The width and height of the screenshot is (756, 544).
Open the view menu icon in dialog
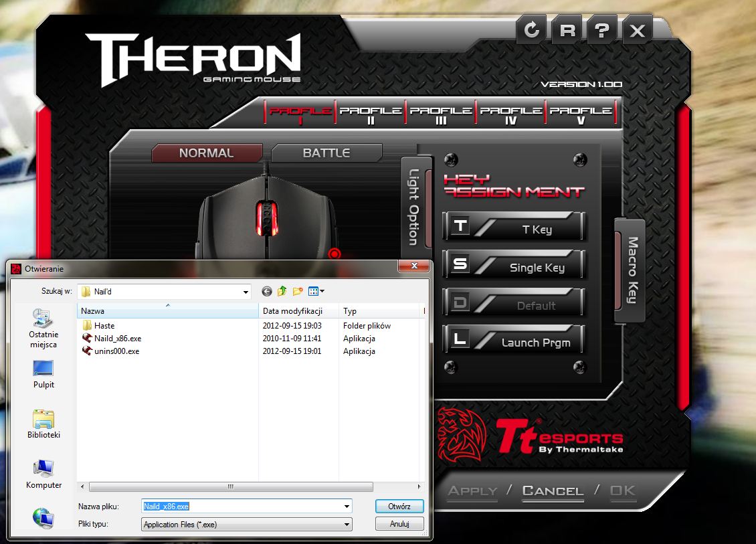click(x=313, y=291)
